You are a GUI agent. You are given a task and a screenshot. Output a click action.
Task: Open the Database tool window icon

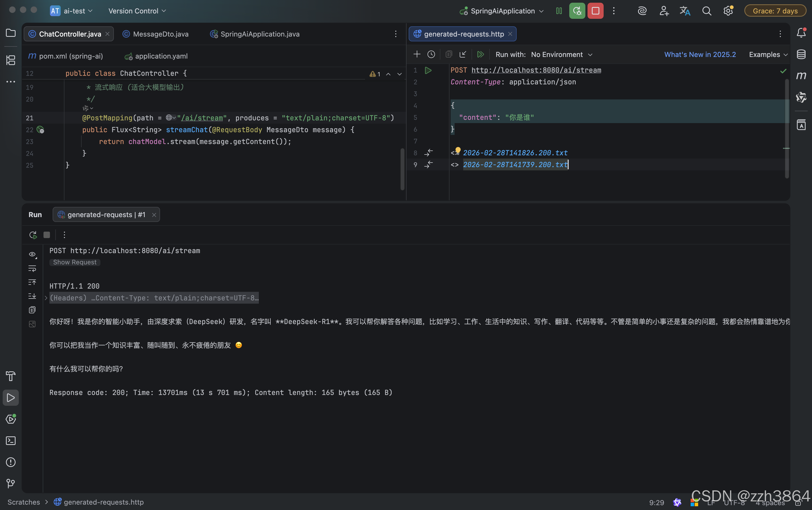pyautogui.click(x=801, y=54)
